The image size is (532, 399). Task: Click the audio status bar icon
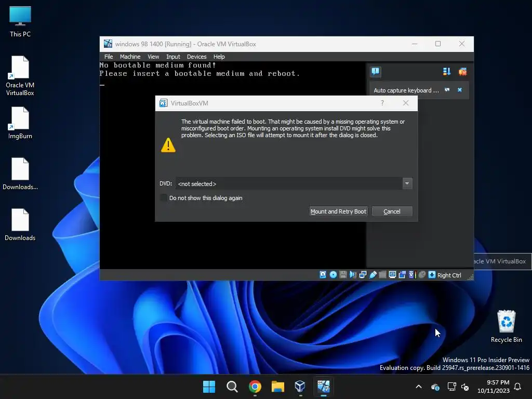click(x=353, y=275)
